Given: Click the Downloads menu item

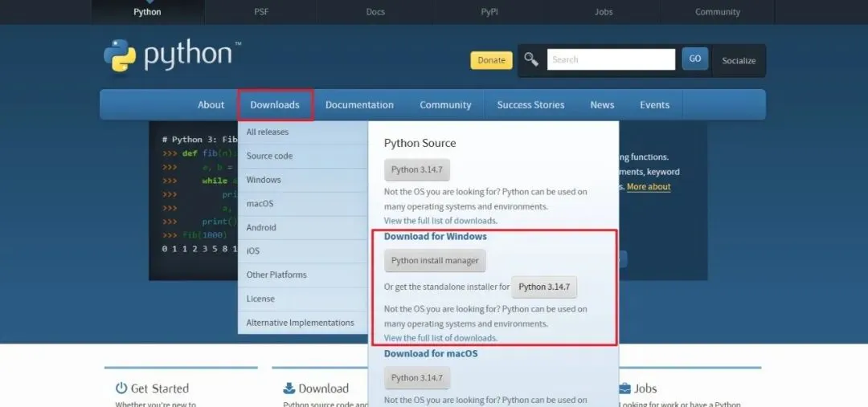Looking at the screenshot, I should [275, 104].
